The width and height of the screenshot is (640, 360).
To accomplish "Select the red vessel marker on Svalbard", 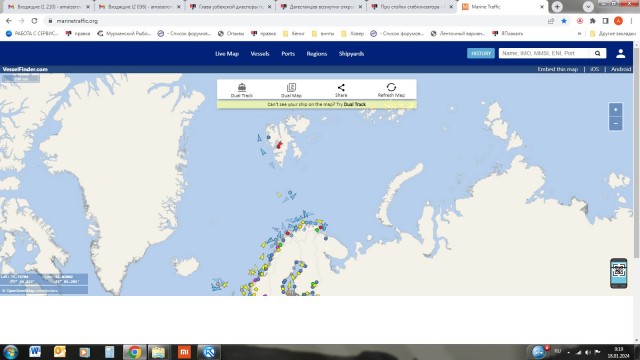I will (280, 144).
